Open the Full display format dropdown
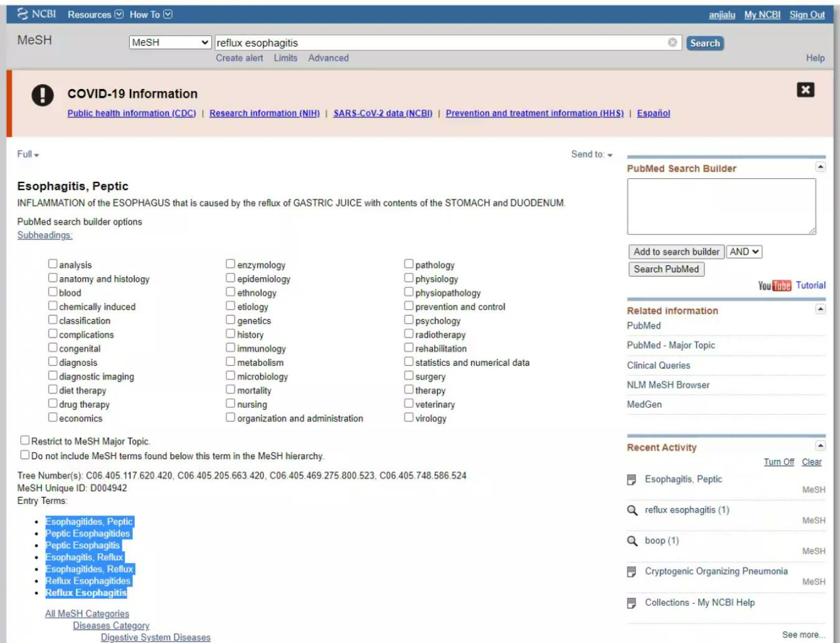The height and width of the screenshot is (643, 840). pos(28,154)
